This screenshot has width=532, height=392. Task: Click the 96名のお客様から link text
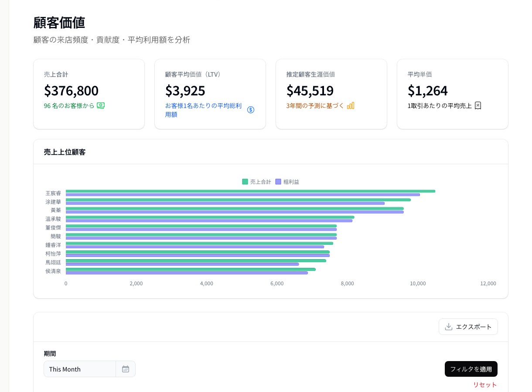click(69, 105)
